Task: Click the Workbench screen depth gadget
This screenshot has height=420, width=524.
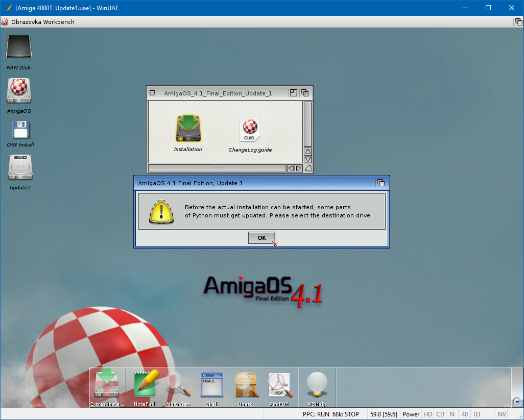Action: point(518,22)
